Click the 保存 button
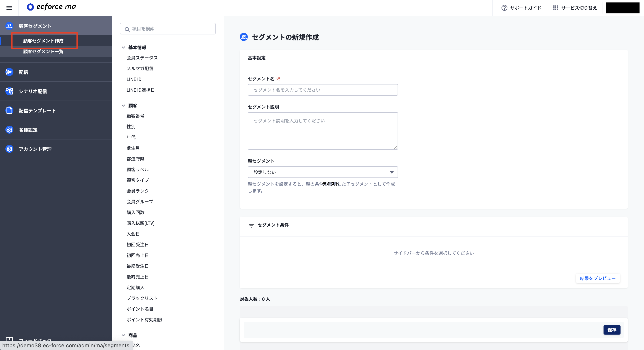The height and width of the screenshot is (350, 644). coord(612,330)
